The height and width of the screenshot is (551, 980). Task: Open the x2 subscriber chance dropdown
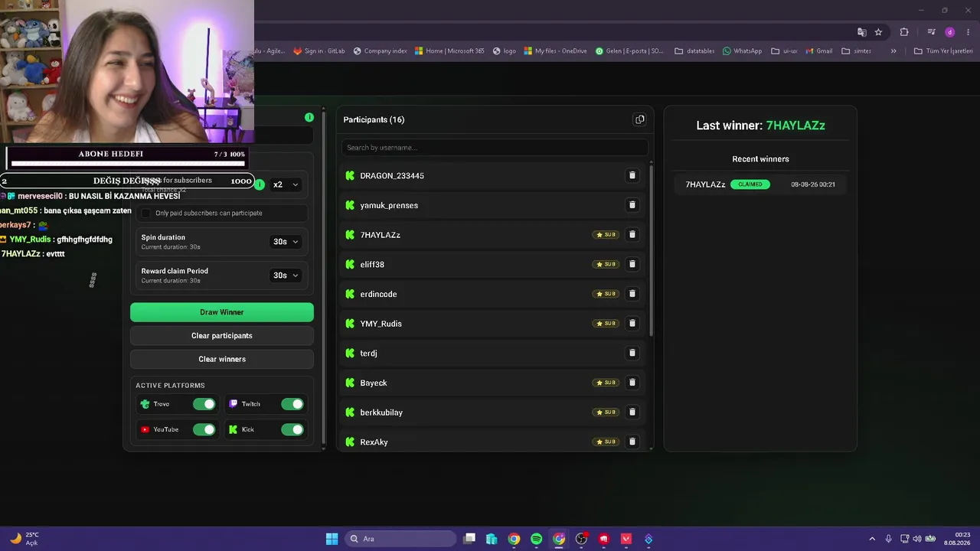286,184
